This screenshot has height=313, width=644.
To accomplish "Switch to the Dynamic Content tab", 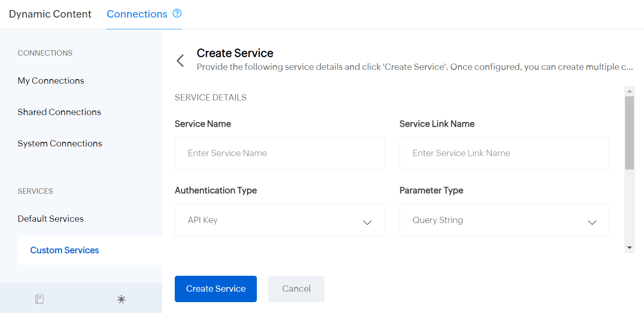I will pyautogui.click(x=50, y=14).
